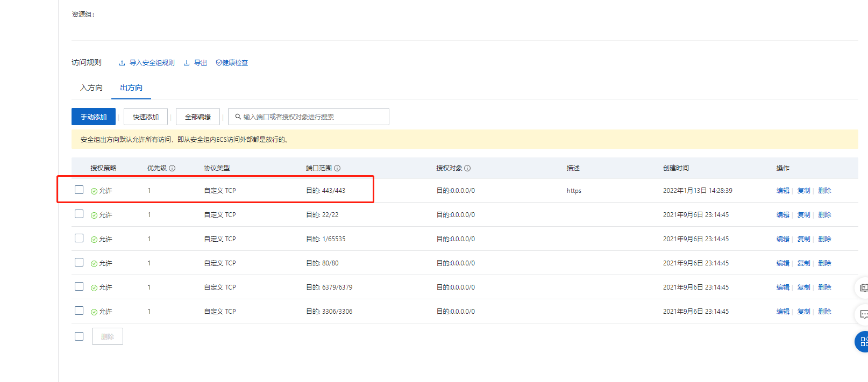The image size is (868, 382).
Task: Click the allow status icon of the 1/65535 rule
Action: tap(94, 240)
